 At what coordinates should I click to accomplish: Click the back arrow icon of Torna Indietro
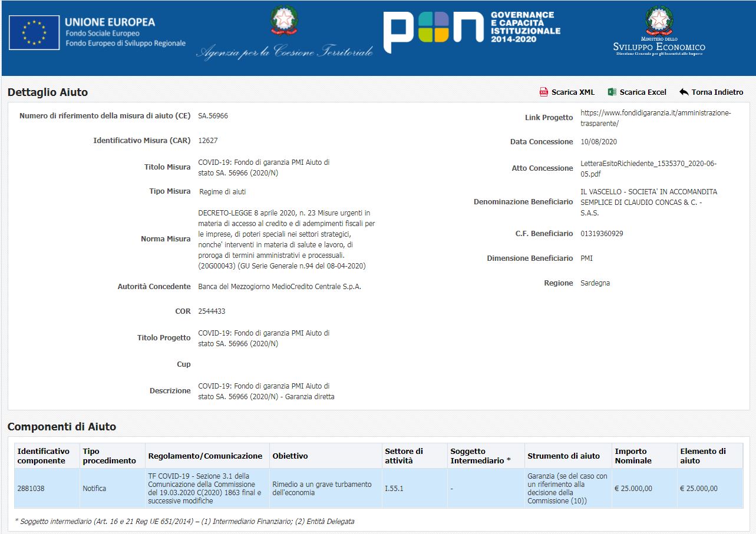click(x=684, y=92)
